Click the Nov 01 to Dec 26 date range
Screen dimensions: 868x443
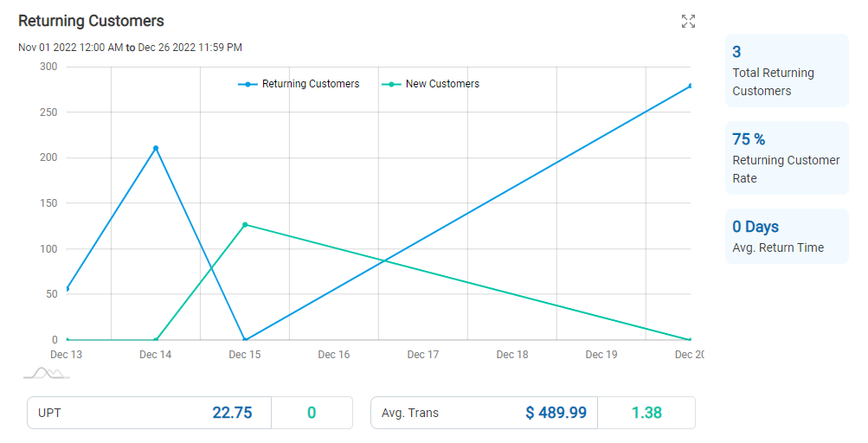(130, 48)
